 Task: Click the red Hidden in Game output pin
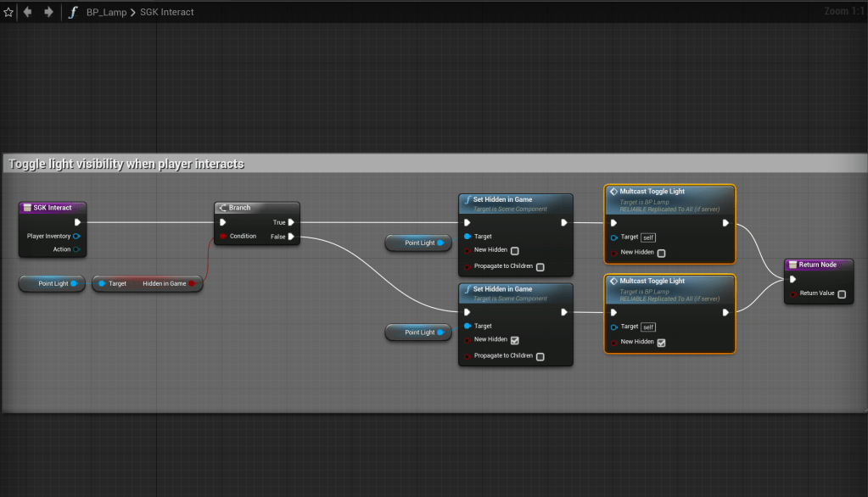coord(193,283)
